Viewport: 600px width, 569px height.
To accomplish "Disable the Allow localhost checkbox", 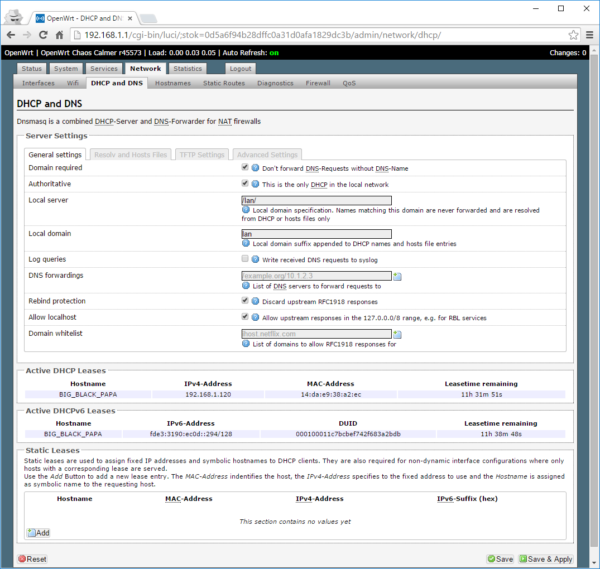I will [x=245, y=316].
